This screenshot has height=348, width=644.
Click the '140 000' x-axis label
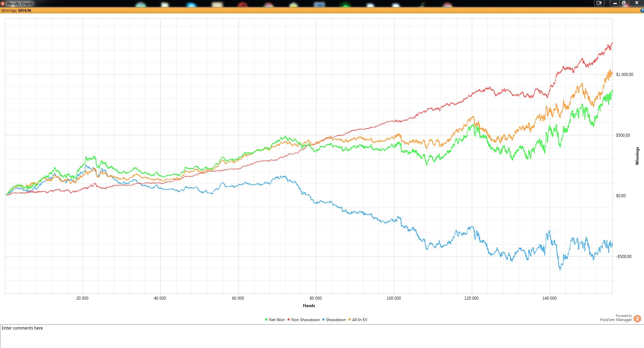coord(550,298)
